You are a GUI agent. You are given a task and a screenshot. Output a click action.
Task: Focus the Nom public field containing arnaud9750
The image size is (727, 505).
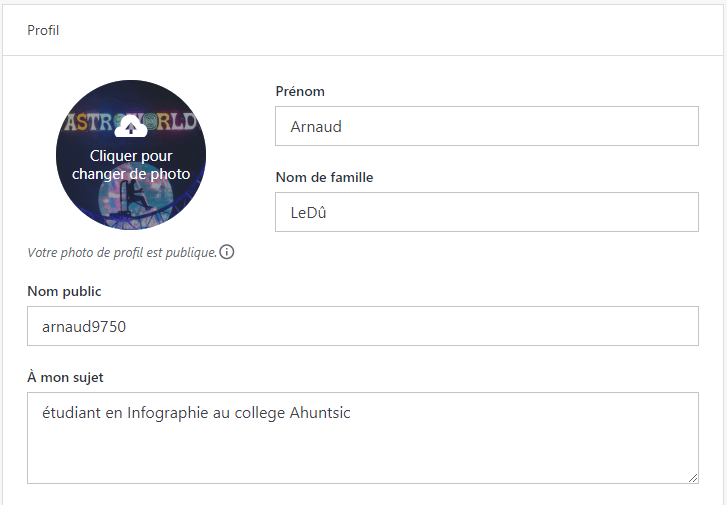[362, 326]
